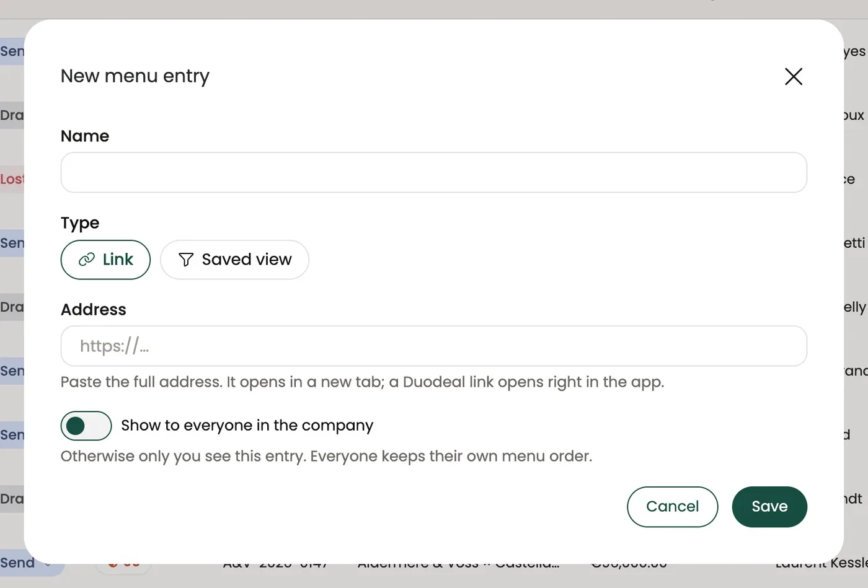Screen dimensions: 868x588
Task: Click the "Otherwise only you see this entry" note
Action: click(326, 456)
